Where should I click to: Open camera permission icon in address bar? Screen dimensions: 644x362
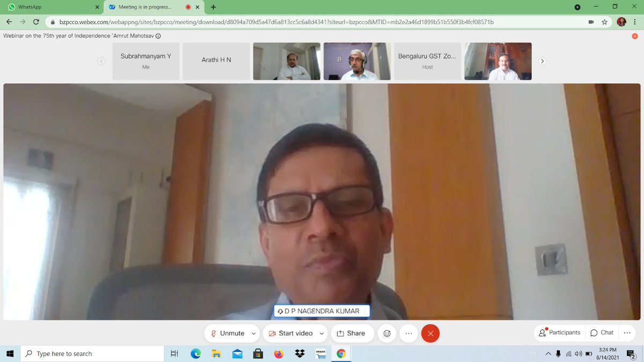[x=591, y=22]
